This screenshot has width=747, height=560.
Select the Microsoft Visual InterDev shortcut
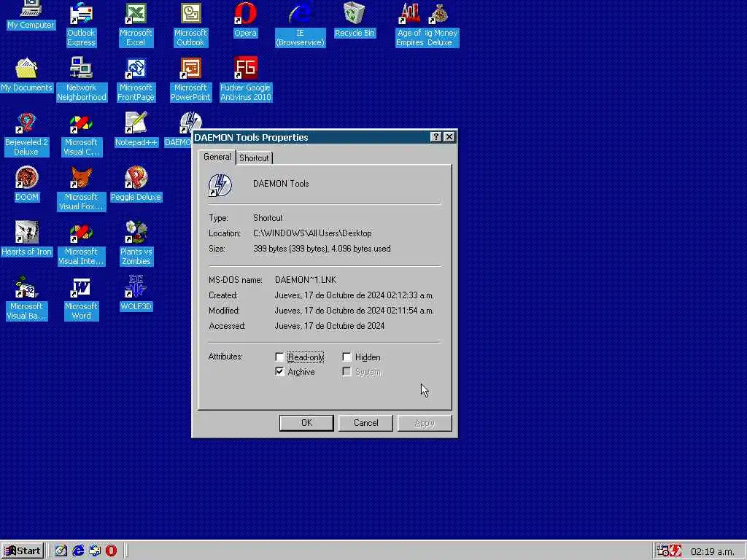[81, 244]
